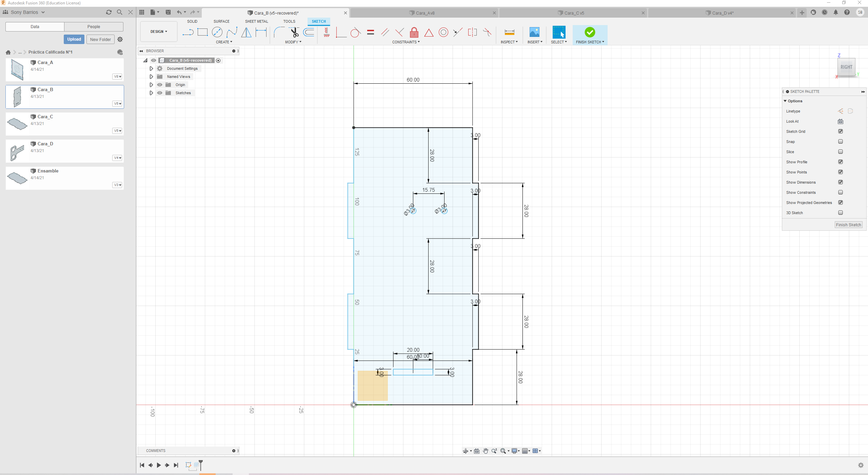Expand Named Views in browser panel
This screenshot has height=475, width=868.
point(151,77)
